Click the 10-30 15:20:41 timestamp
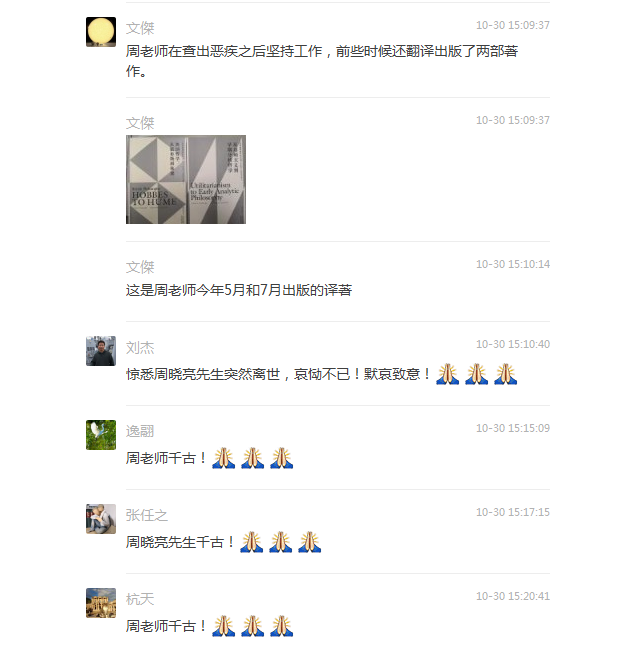Image resolution: width=627 pixels, height=657 pixels. [x=513, y=596]
